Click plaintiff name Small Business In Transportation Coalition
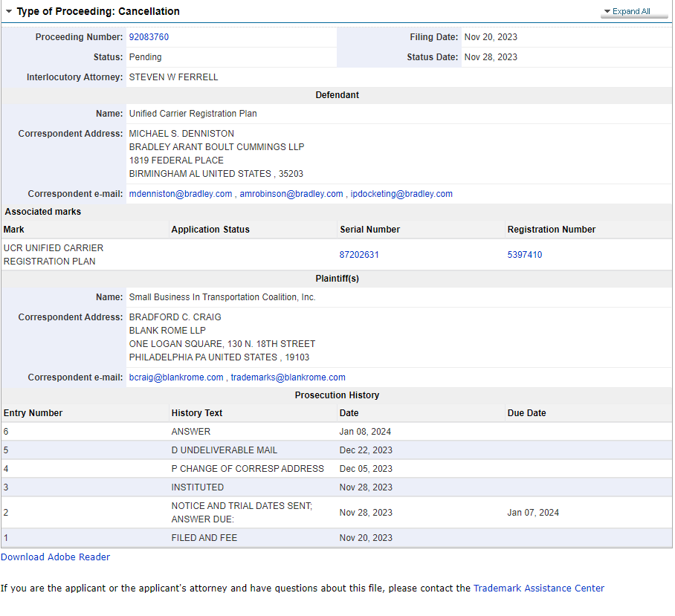Image resolution: width=675 pixels, height=616 pixels. click(222, 297)
